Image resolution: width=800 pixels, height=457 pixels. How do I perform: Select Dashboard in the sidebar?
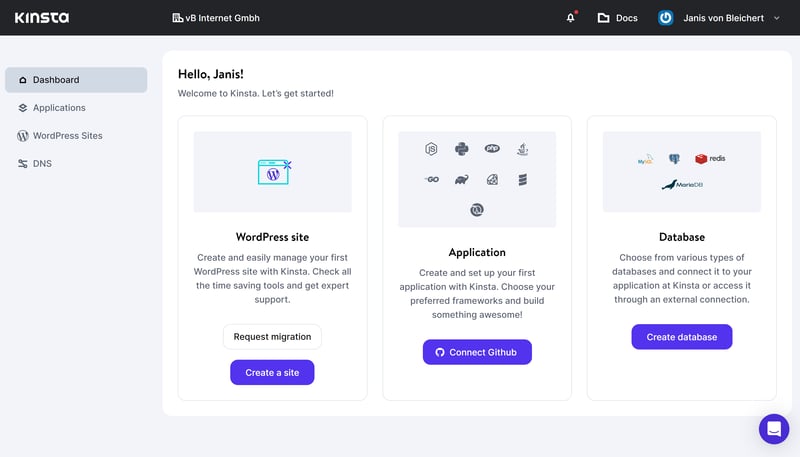coord(76,80)
